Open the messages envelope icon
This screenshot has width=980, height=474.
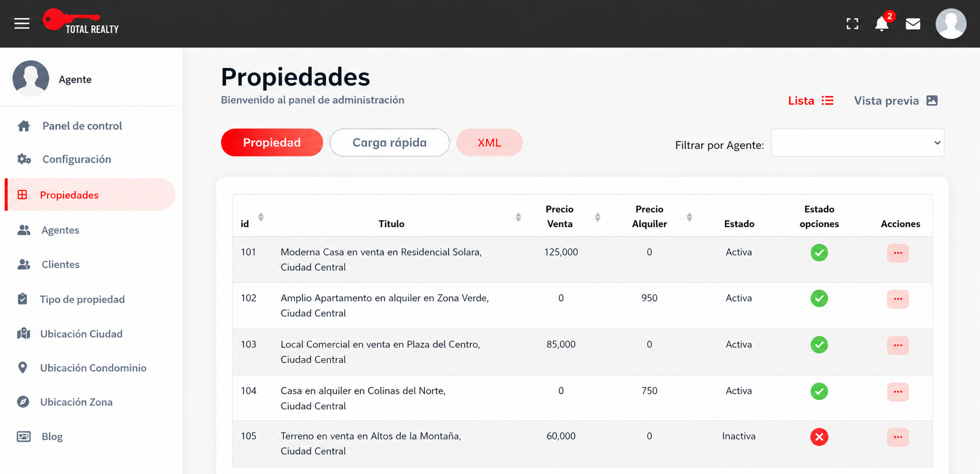(x=913, y=24)
